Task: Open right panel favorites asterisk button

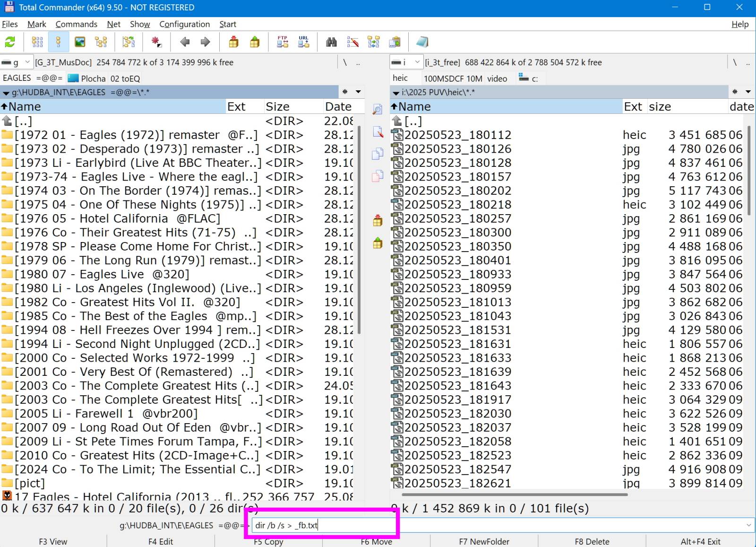Action: point(735,92)
